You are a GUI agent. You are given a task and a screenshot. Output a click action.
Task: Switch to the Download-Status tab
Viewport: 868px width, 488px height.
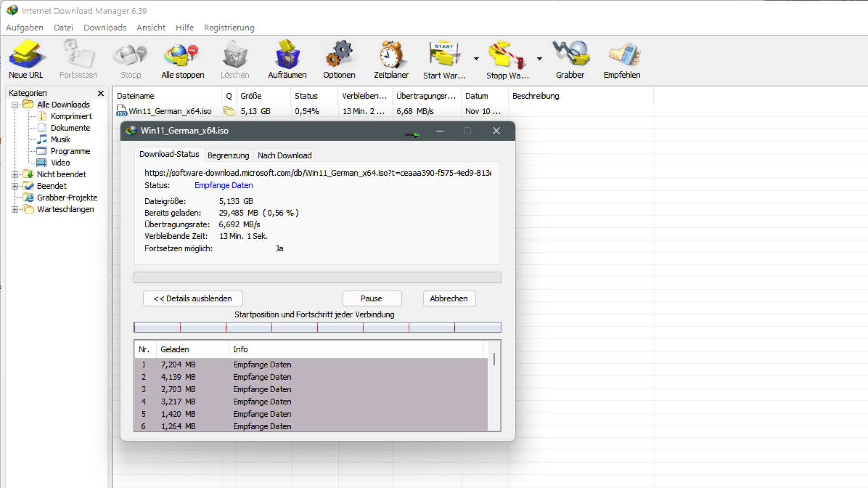169,154
